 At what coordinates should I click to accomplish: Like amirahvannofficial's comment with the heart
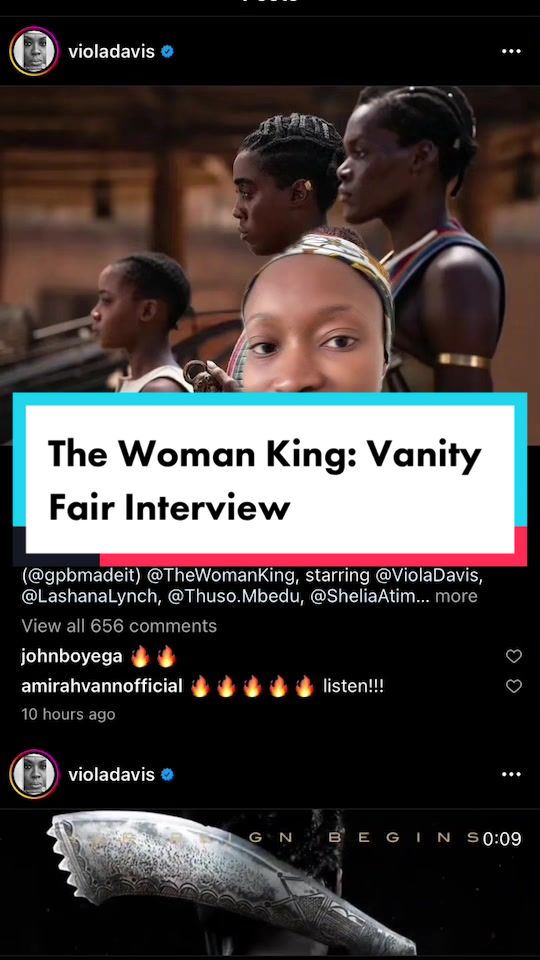[x=514, y=686]
